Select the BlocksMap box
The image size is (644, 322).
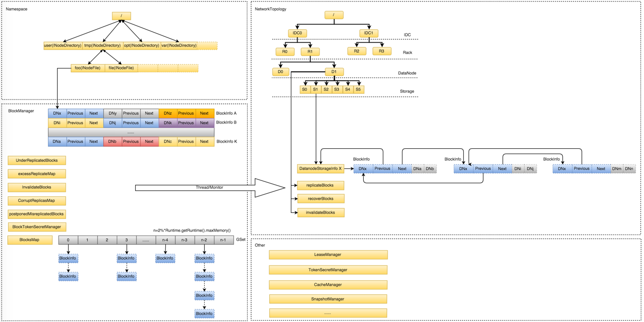point(30,240)
